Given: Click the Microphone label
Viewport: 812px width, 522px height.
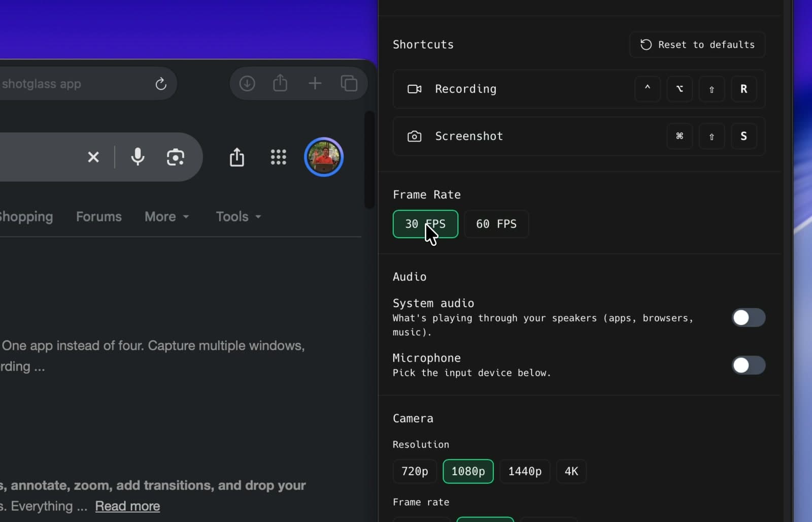Looking at the screenshot, I should click(427, 358).
